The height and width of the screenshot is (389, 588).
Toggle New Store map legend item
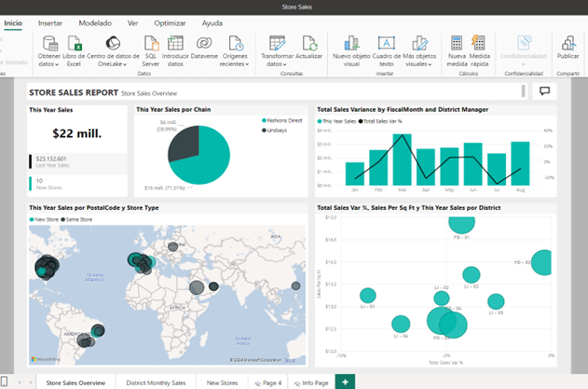click(x=44, y=219)
